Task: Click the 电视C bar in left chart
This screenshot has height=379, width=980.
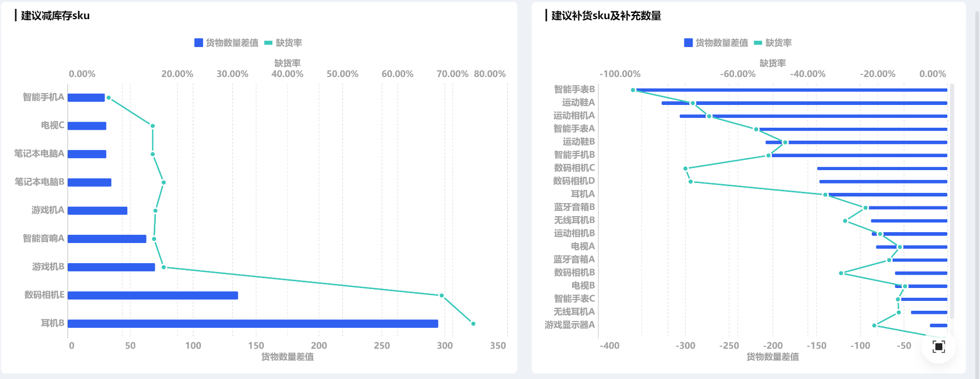Action: click(x=87, y=126)
